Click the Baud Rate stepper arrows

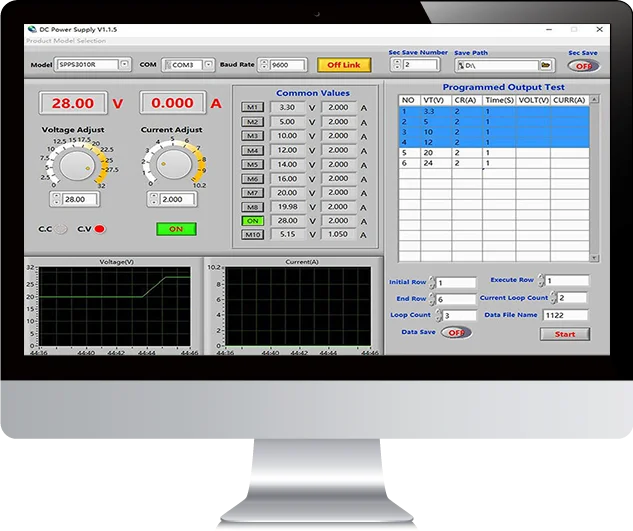tap(264, 65)
